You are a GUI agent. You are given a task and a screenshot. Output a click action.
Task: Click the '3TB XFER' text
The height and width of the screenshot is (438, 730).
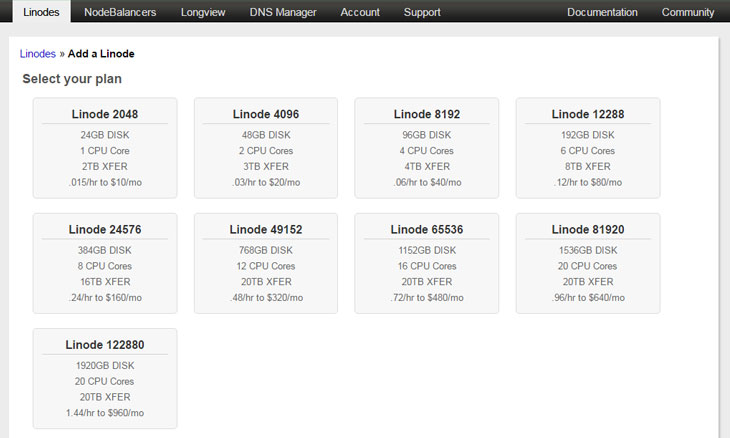pos(266,167)
